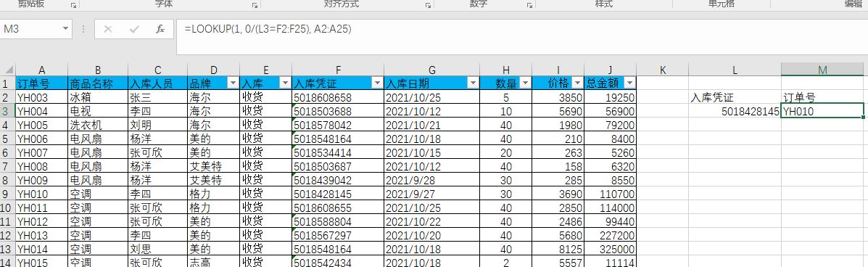Image resolution: width=868 pixels, height=267 pixels.
Task: Select row 12 header
Action: coord(8,235)
